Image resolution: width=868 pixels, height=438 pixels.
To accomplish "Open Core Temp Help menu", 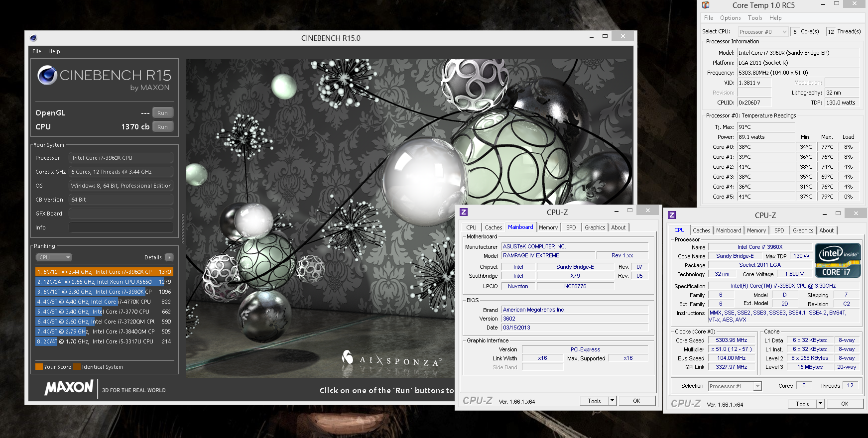I will (775, 18).
